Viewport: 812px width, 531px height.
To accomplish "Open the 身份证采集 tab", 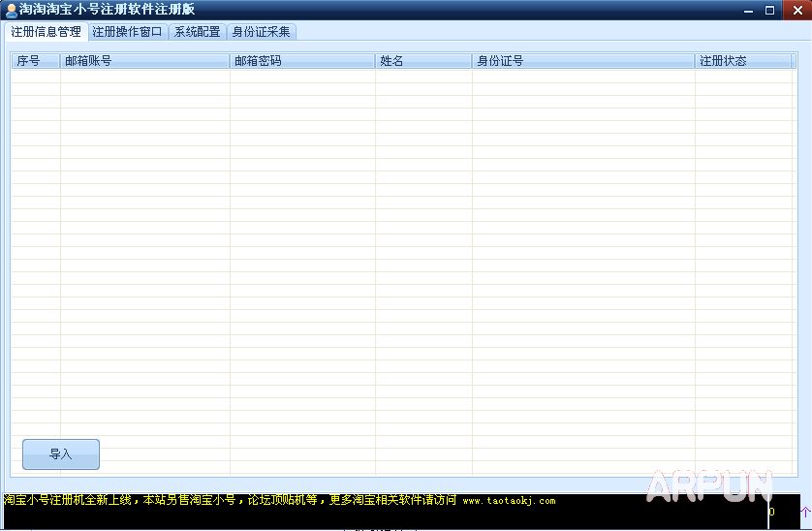I will (261, 32).
